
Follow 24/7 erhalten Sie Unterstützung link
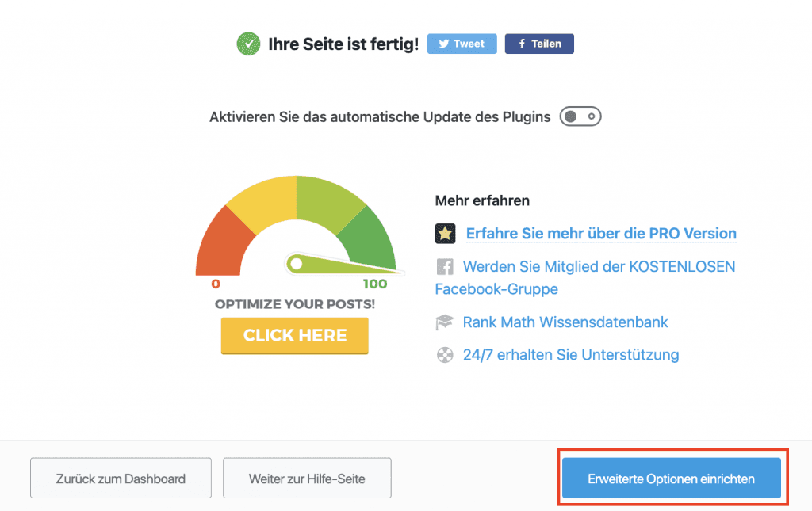click(571, 355)
